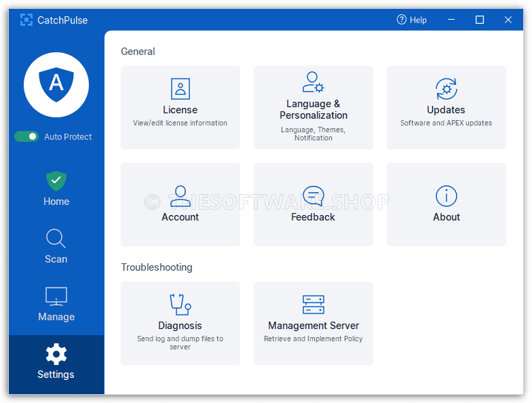Click the About info circle icon
The height and width of the screenshot is (403, 532).
pos(446,196)
